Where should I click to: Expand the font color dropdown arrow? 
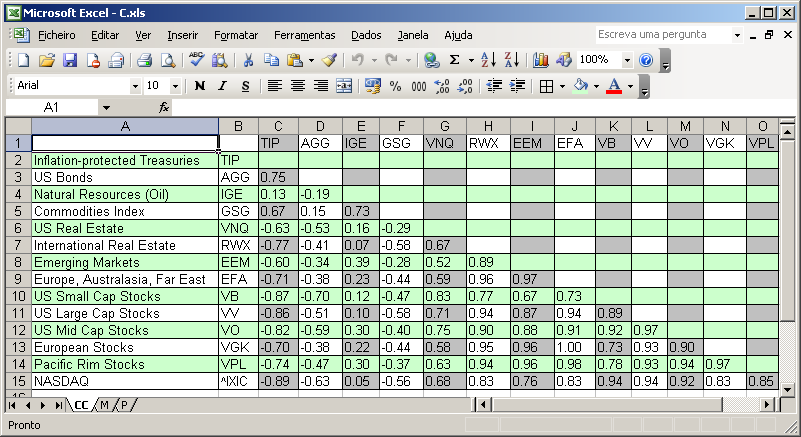coord(630,86)
